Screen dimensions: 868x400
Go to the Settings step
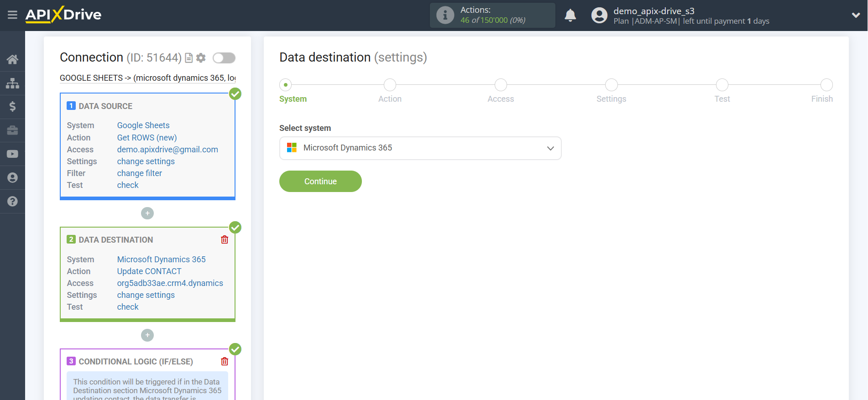[x=612, y=85]
